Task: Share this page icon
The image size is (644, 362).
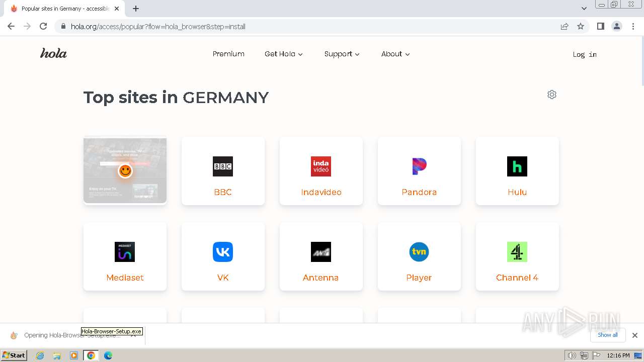Action: pyautogui.click(x=565, y=26)
